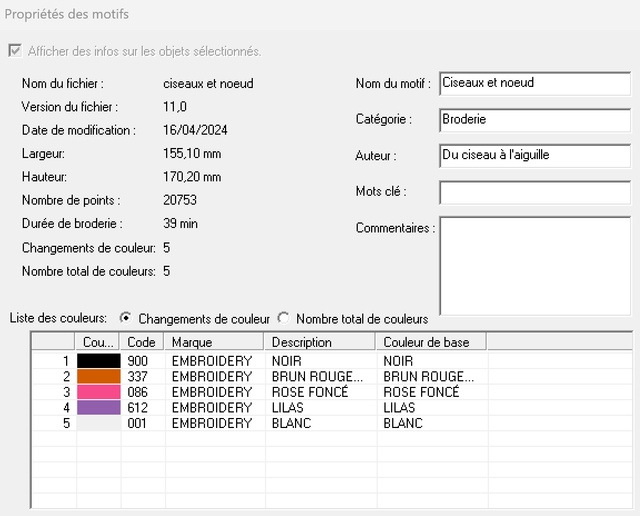Click the purple LILAS color swatch
The image size is (640, 516).
[99, 408]
